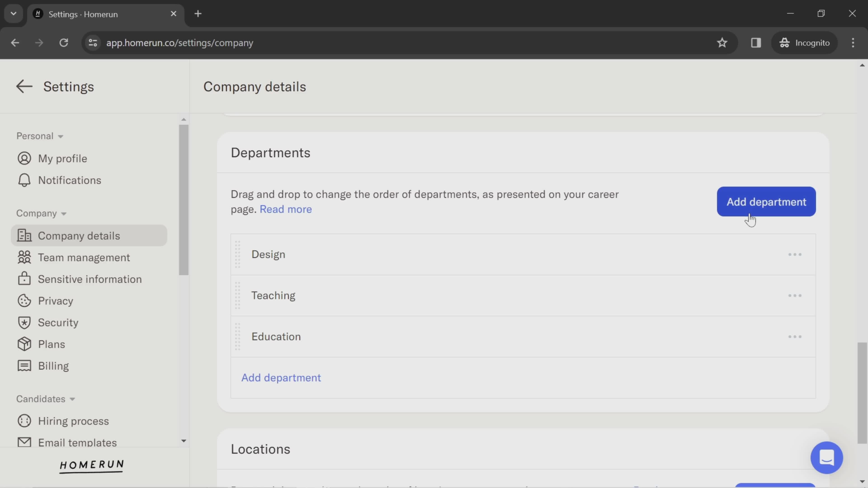Open Notifications settings
This screenshot has height=488, width=868.
(x=69, y=180)
